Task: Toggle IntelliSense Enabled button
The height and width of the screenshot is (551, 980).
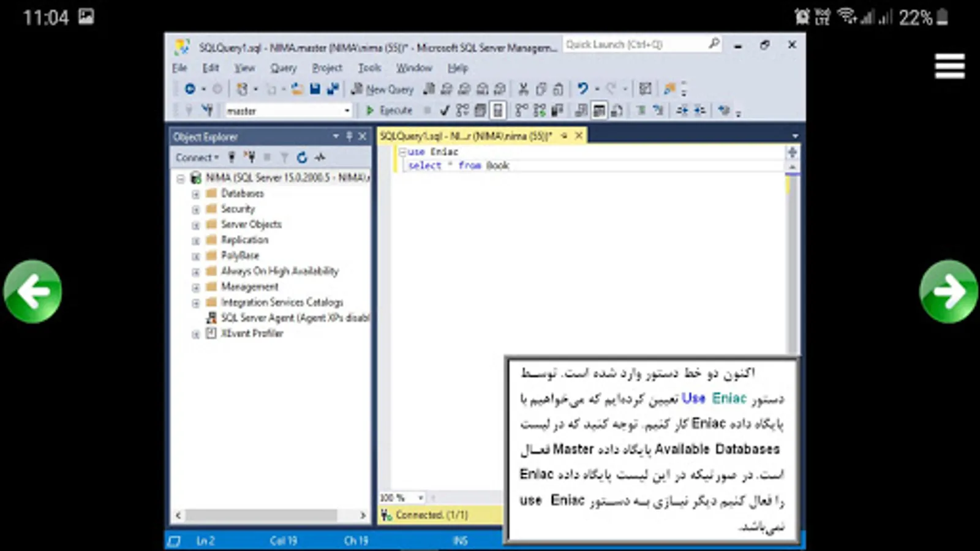Action: (498, 110)
